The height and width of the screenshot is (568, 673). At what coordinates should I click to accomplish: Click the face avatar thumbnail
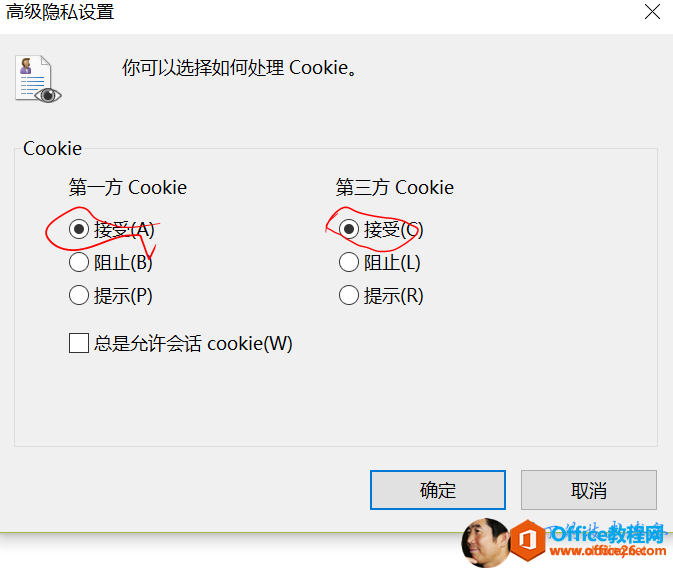click(485, 543)
